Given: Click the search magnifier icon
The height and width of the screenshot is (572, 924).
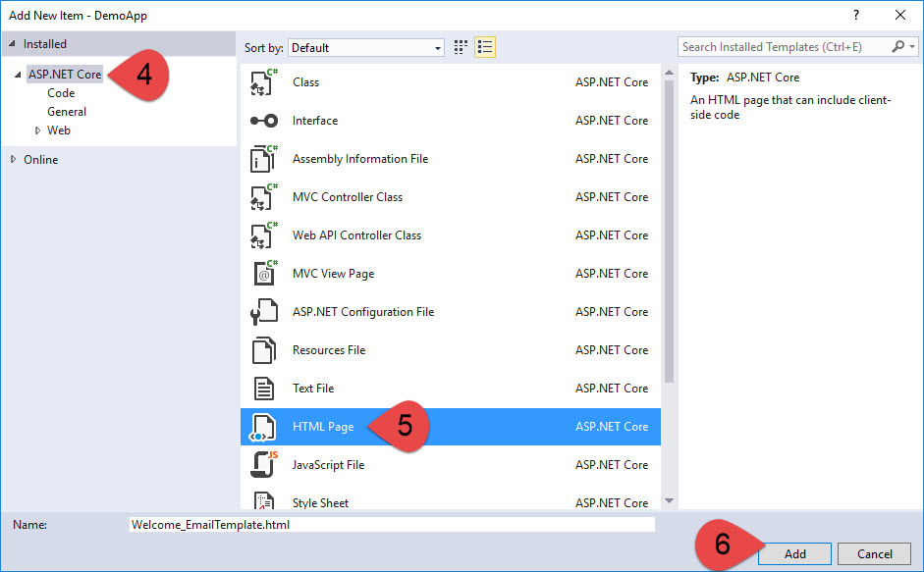Looking at the screenshot, I should (898, 46).
